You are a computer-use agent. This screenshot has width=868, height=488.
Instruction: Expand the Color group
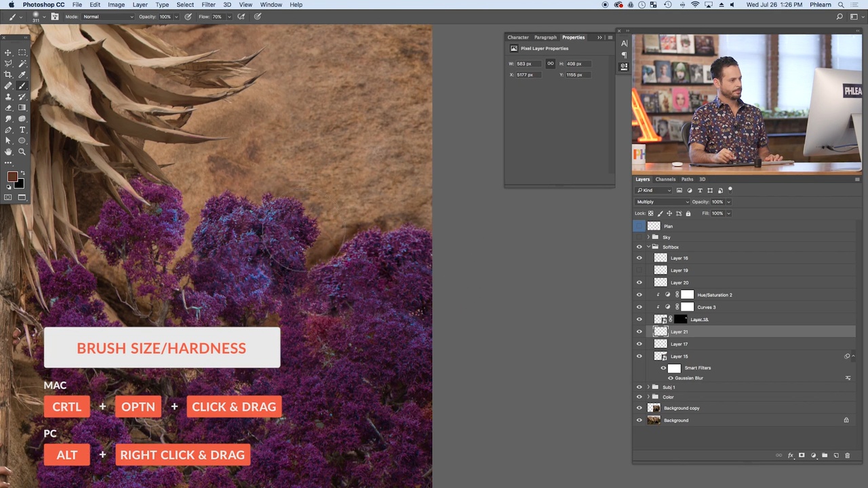[x=648, y=397]
